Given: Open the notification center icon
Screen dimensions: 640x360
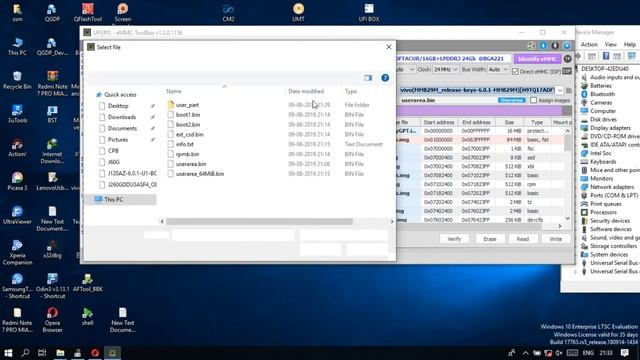Looking at the screenshot, I should 624,353.
